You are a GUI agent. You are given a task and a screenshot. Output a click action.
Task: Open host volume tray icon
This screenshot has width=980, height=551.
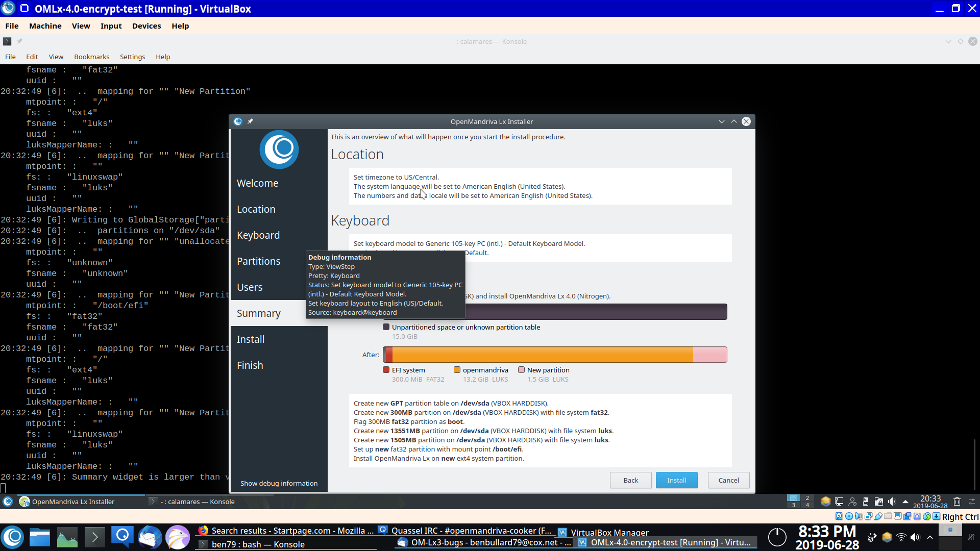[x=915, y=537]
